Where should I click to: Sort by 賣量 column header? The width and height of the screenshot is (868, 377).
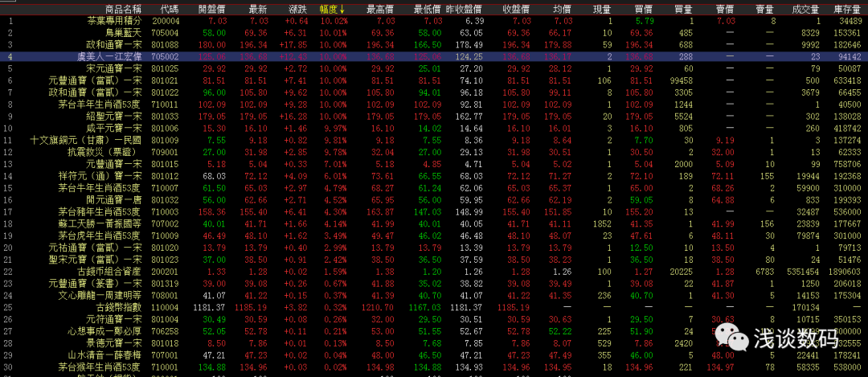765,10
